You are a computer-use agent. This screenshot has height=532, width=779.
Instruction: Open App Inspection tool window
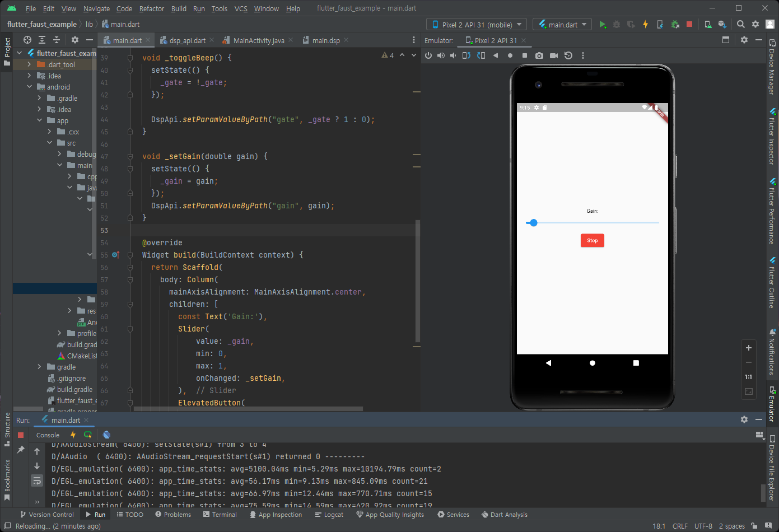pyautogui.click(x=276, y=515)
